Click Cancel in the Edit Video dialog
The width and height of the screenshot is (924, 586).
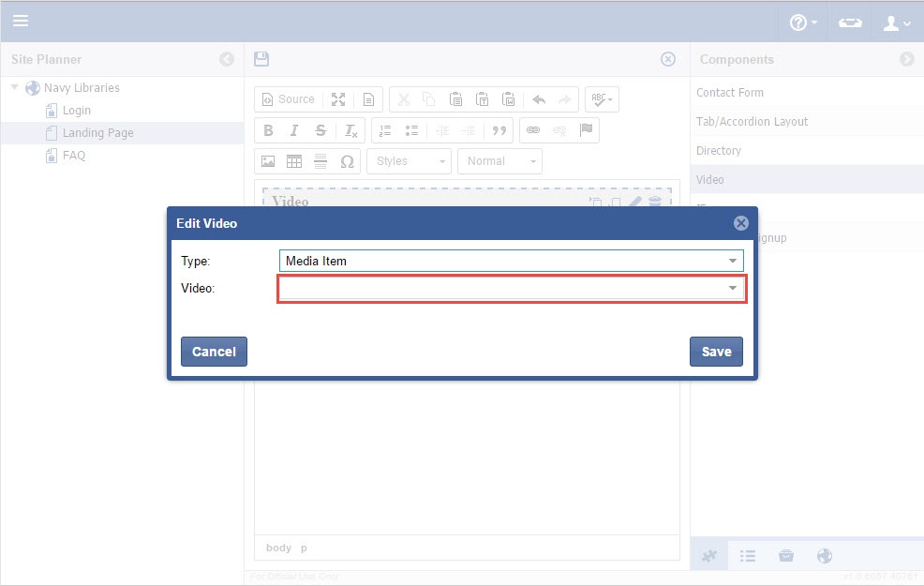pos(214,352)
